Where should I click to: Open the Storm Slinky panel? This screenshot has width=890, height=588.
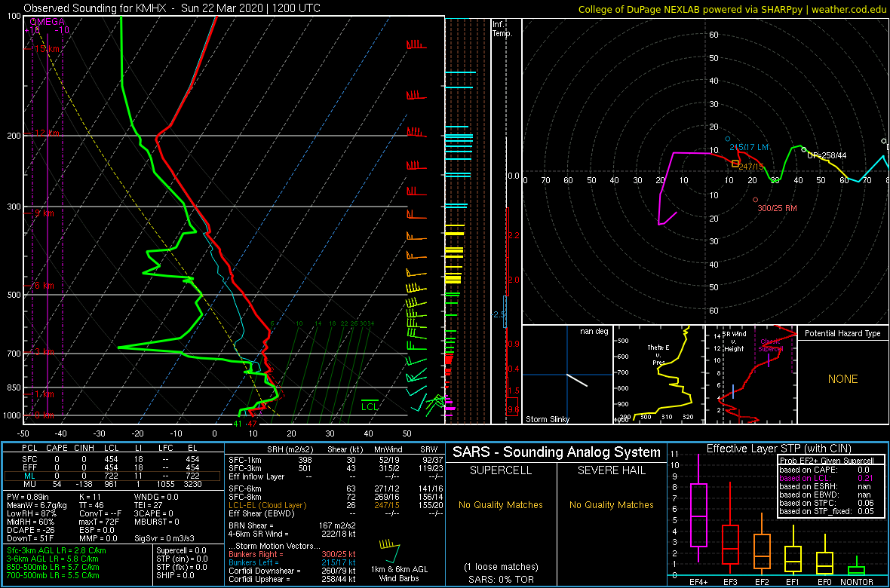pos(567,375)
